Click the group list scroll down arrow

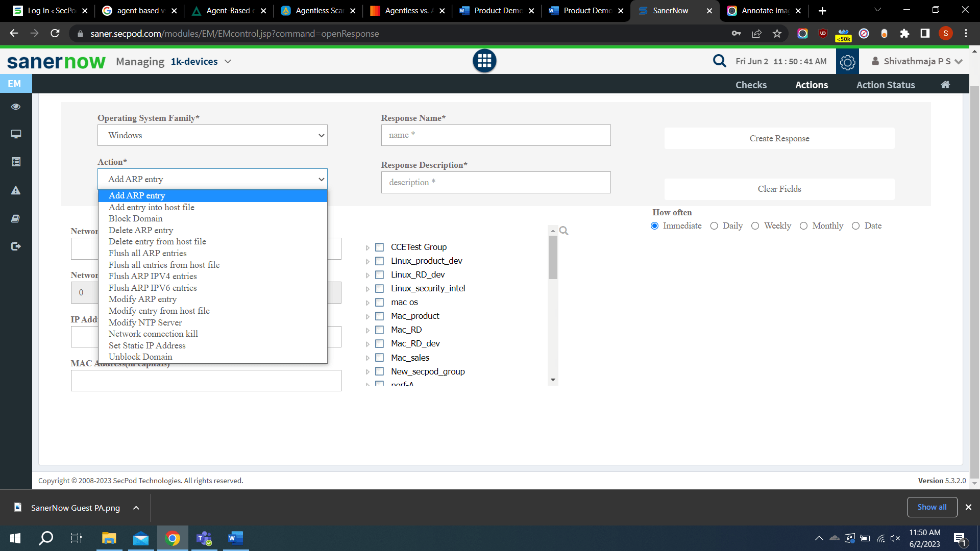pyautogui.click(x=553, y=380)
